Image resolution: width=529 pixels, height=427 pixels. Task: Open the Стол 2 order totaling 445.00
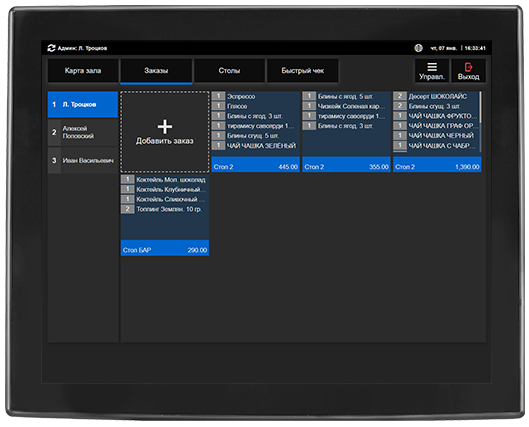255,132
